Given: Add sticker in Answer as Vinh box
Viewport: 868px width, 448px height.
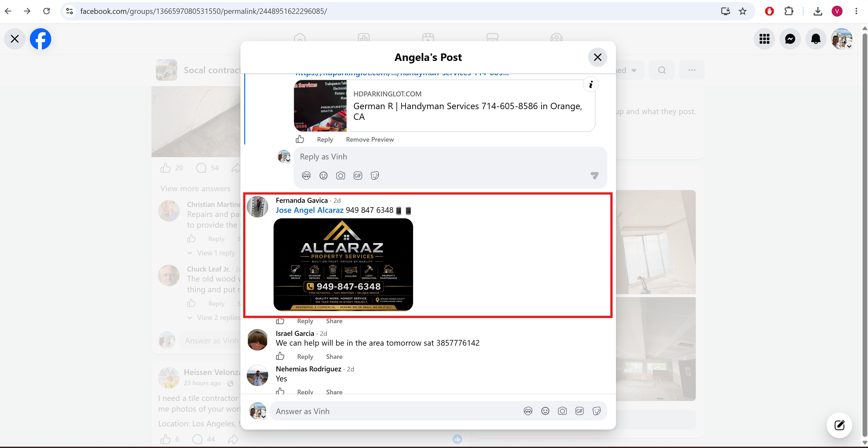Looking at the screenshot, I should [596, 411].
